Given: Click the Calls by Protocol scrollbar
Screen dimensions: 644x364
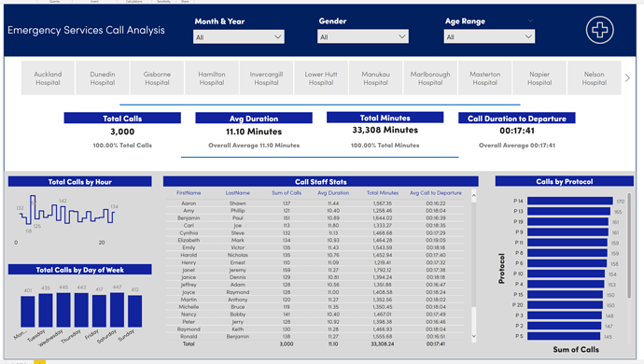Looking at the screenshot, I should pyautogui.click(x=629, y=245).
